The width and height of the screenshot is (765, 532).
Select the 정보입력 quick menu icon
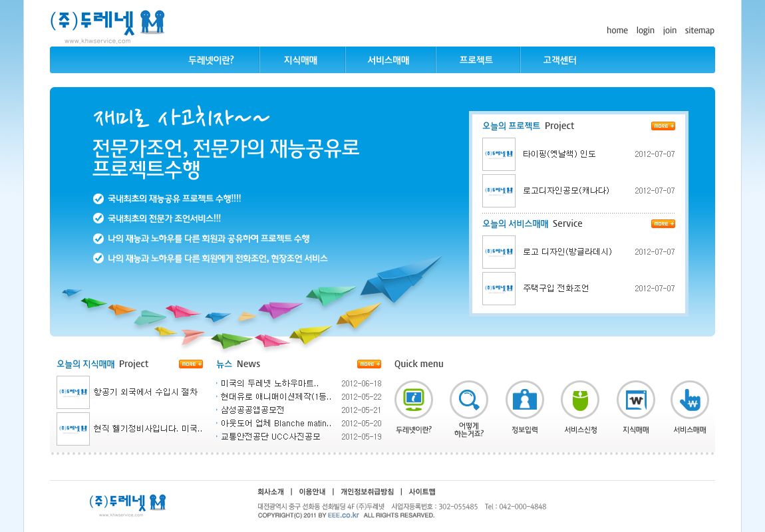(x=524, y=400)
